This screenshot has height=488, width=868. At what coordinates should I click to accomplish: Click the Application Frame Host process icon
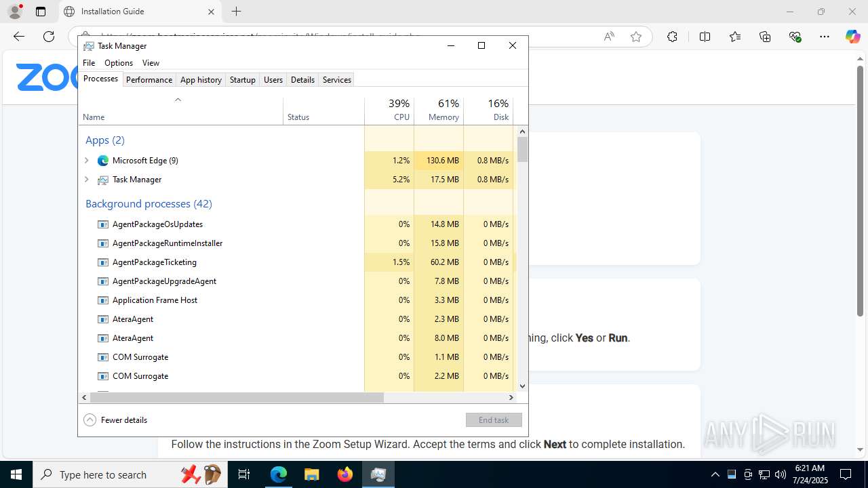click(103, 300)
